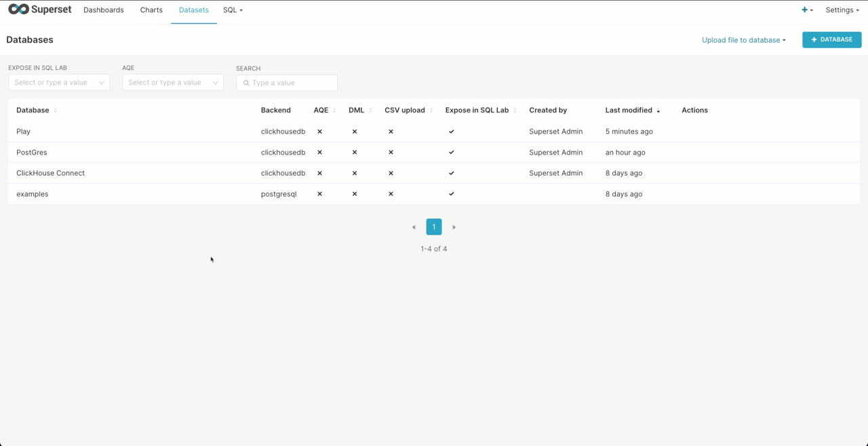Sort using CSV upload column arrows
Image resolution: width=868 pixels, height=446 pixels.
tap(431, 110)
